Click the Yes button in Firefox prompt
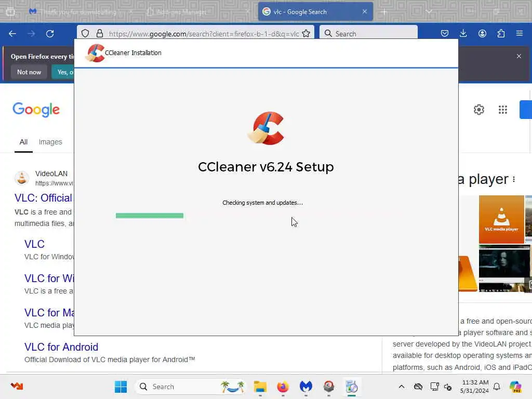532x399 pixels. pyautogui.click(x=63, y=72)
